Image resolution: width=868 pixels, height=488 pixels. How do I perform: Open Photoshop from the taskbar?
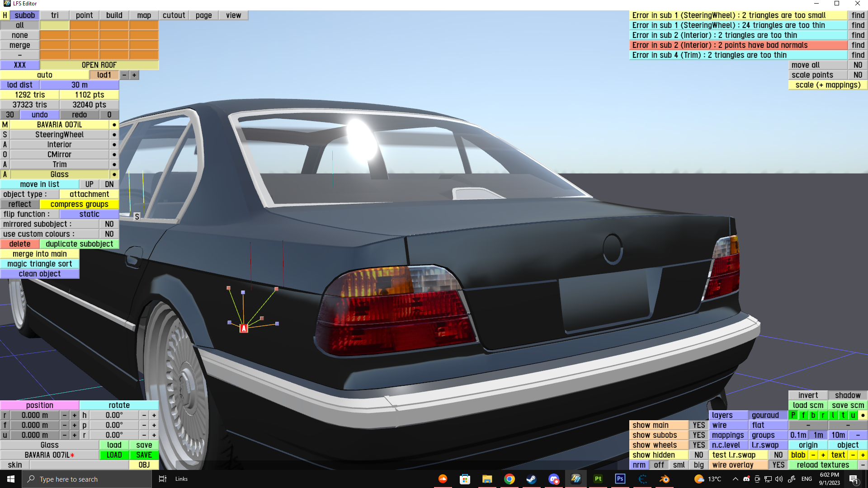(x=620, y=479)
